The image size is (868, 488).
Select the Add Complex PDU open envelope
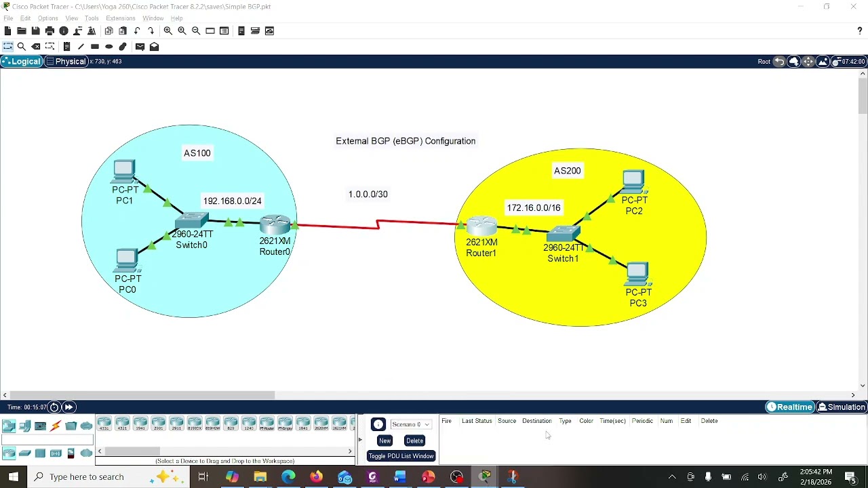pos(154,47)
